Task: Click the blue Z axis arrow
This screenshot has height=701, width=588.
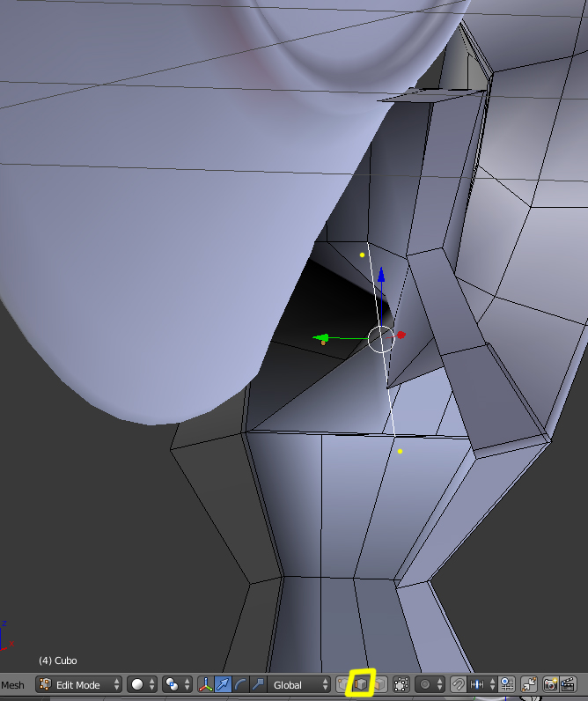Action: (381, 275)
